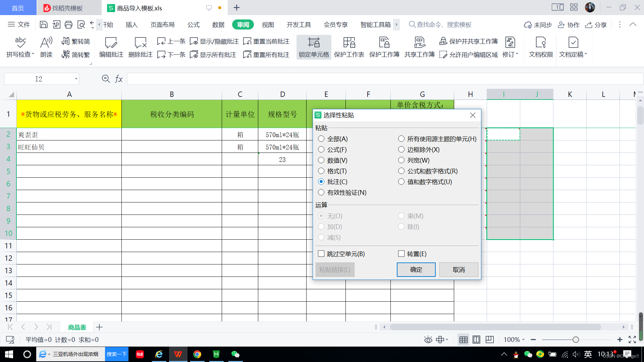
Task: Click the Edit Comment (编辑批注) icon
Action: coord(111,43)
